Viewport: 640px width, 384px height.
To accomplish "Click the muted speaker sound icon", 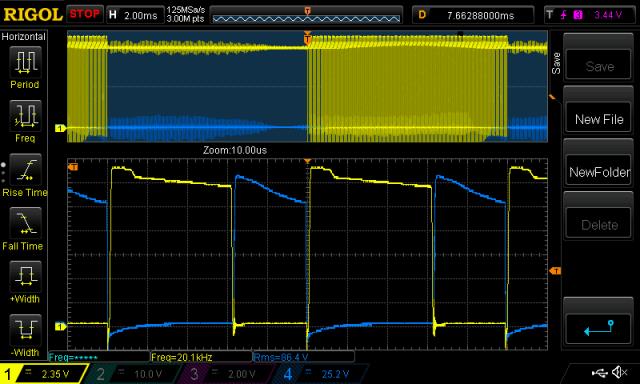I will pyautogui.click(x=620, y=372).
